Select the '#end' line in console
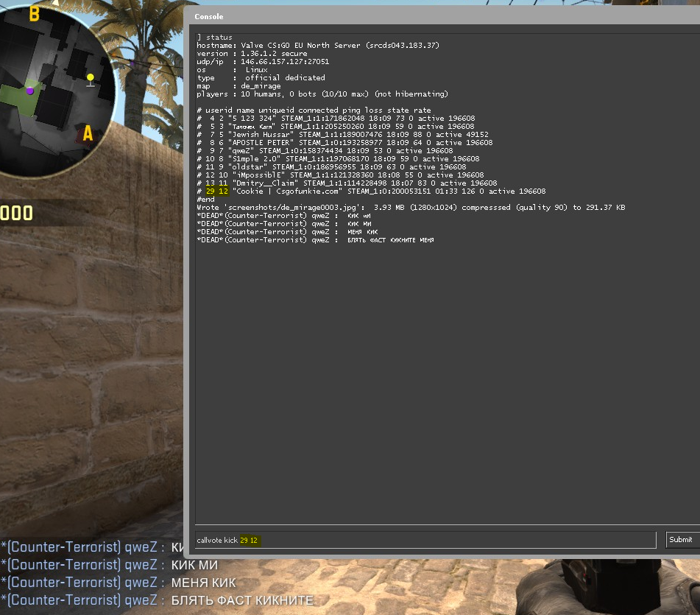 pyautogui.click(x=205, y=199)
